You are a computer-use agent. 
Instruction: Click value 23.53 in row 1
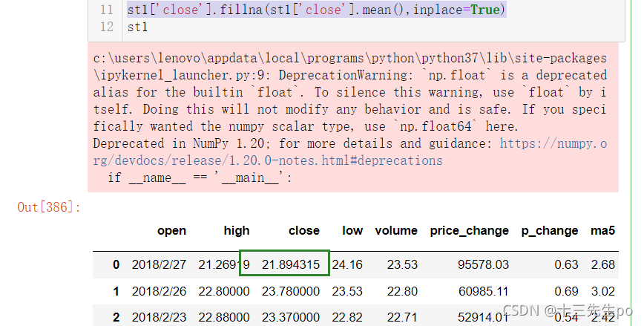[347, 291]
